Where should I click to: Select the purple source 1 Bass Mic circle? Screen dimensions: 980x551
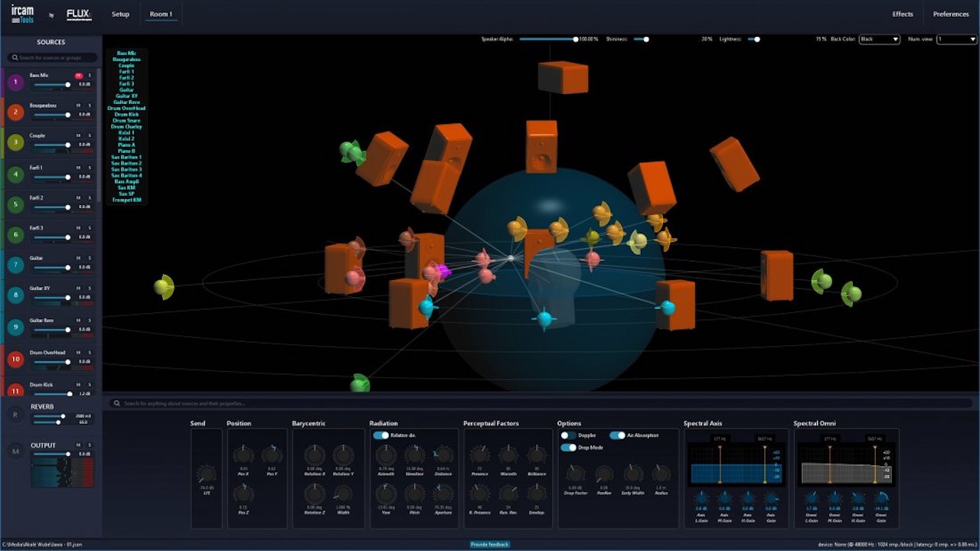[x=15, y=82]
